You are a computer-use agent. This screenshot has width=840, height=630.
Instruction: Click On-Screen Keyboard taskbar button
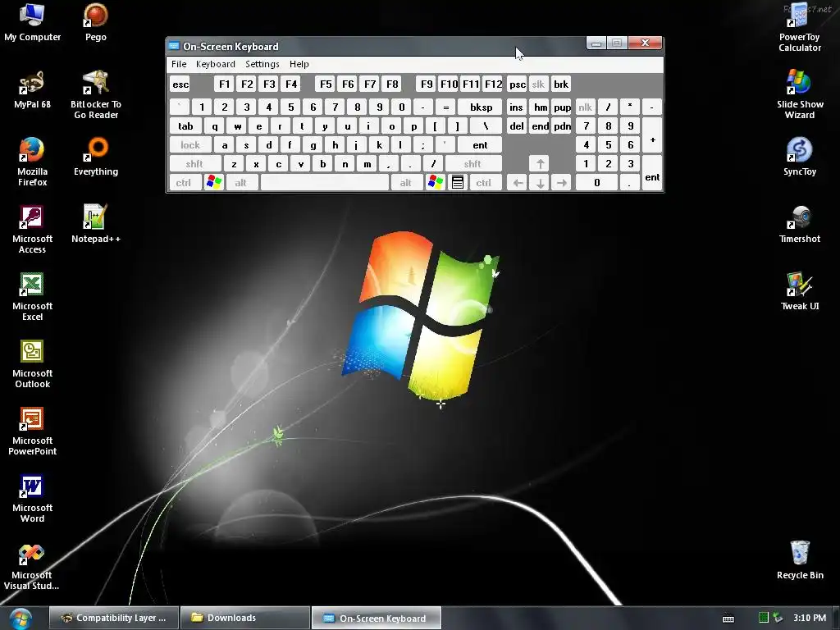pyautogui.click(x=377, y=618)
